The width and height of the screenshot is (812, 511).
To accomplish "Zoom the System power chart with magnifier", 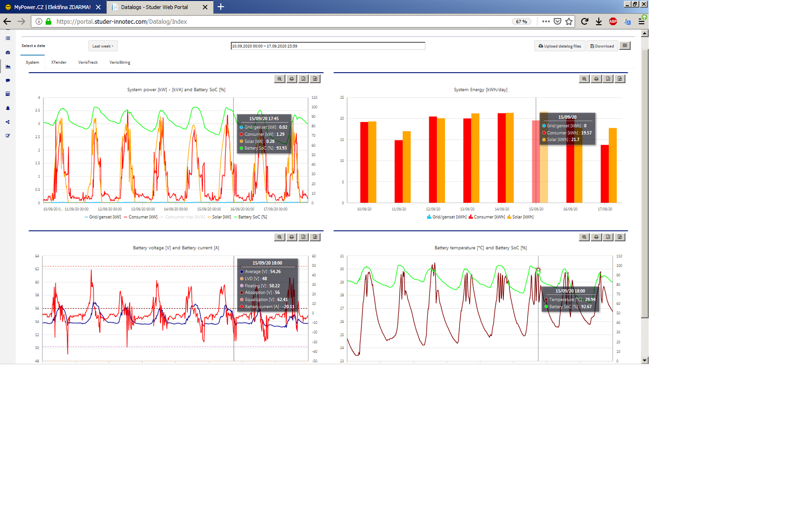I will click(280, 79).
